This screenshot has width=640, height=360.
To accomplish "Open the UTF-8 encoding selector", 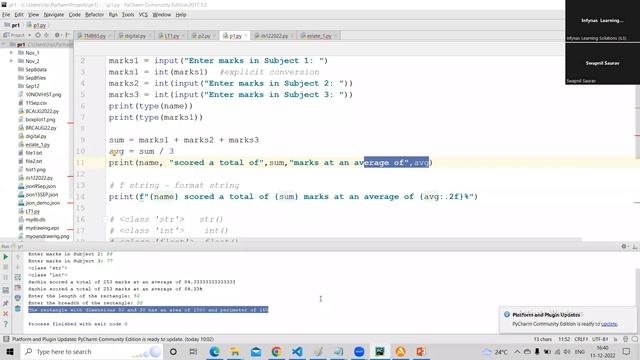I will click(600, 339).
